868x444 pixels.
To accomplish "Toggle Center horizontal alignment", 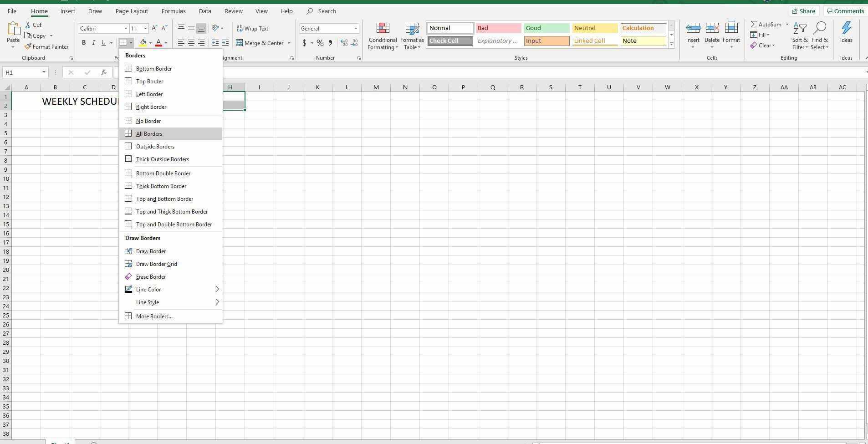I will (x=191, y=43).
